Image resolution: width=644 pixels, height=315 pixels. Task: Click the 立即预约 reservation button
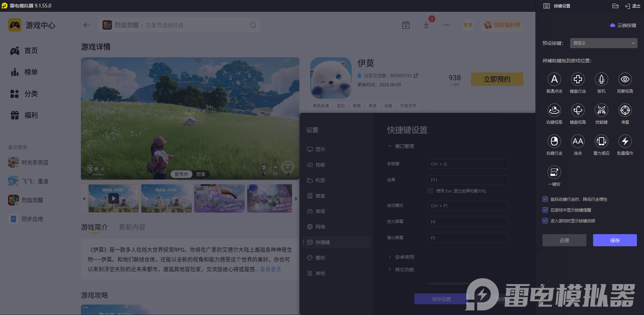click(x=497, y=79)
